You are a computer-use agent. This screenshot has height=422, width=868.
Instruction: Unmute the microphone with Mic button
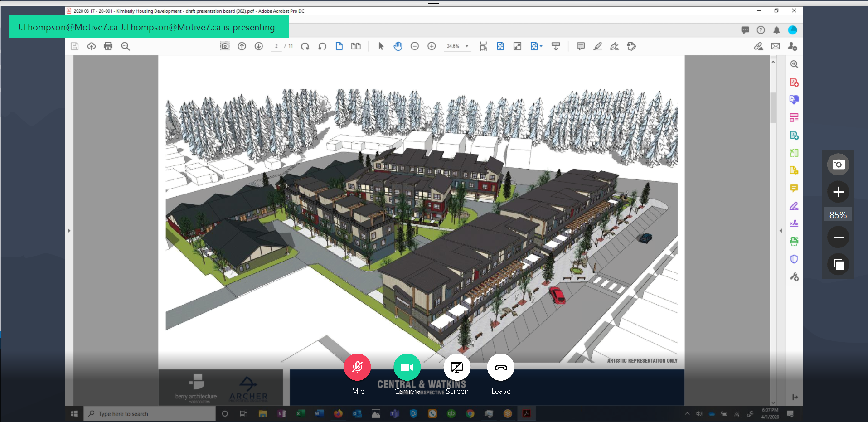coord(357,367)
